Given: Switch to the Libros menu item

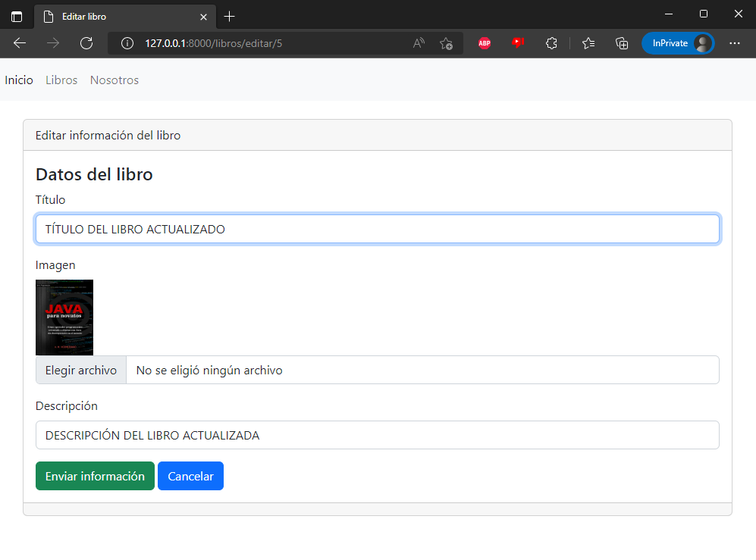Looking at the screenshot, I should 61,80.
